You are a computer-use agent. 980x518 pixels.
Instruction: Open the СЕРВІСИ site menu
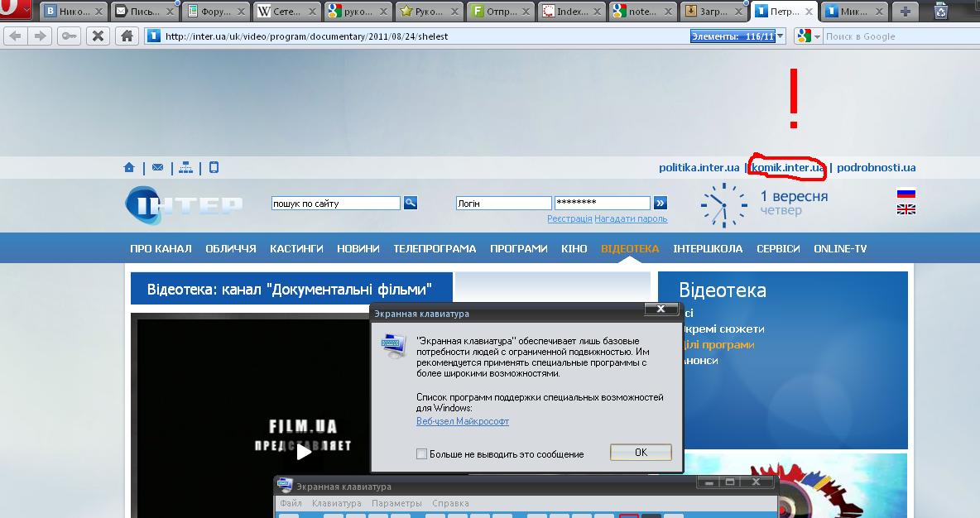coord(778,249)
